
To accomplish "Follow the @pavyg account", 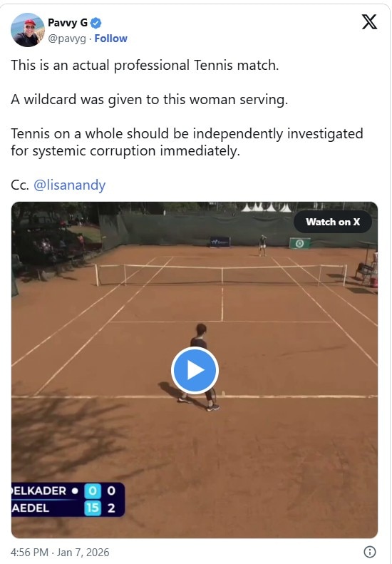I will [x=110, y=39].
